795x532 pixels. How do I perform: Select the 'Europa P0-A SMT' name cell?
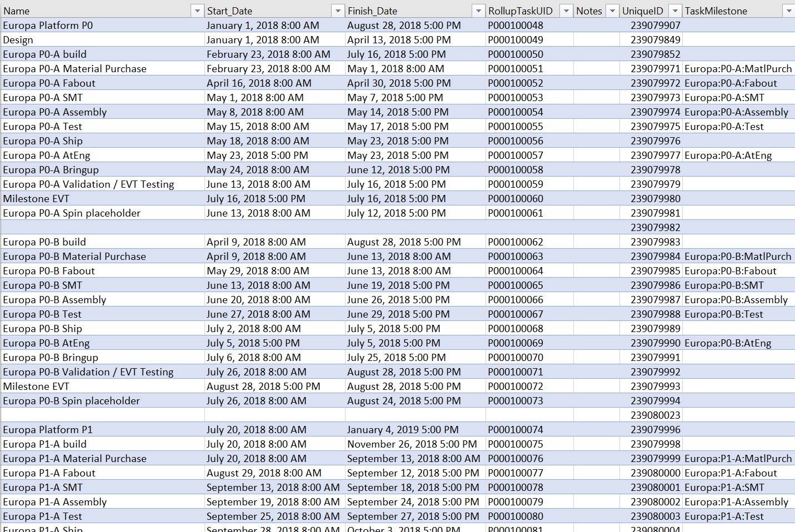103,97
